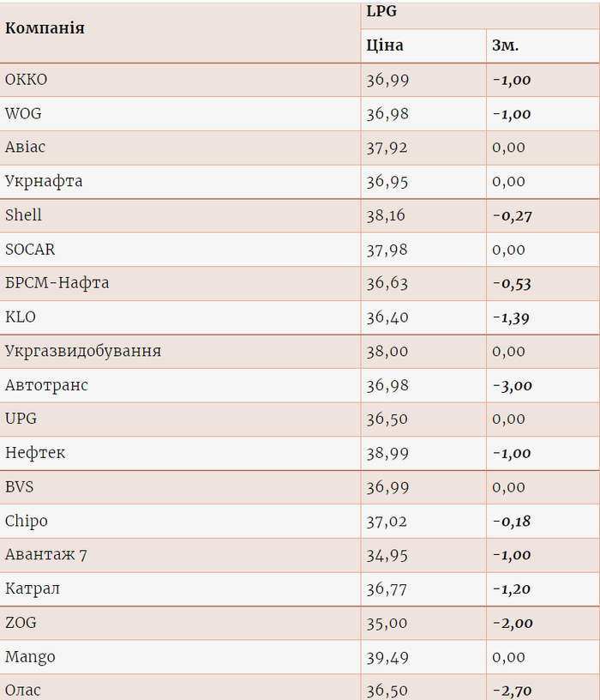Click the SOCAR company name
Viewport: 600px width, 700px height.
[30, 250]
